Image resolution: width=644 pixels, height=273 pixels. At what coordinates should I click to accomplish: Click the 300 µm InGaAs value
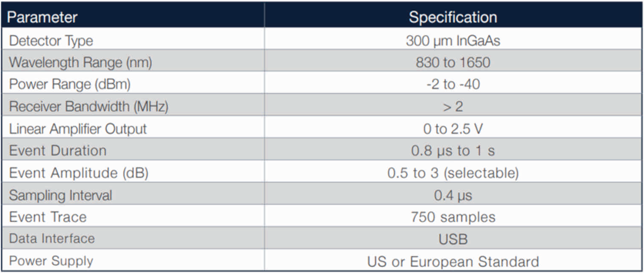[453, 41]
